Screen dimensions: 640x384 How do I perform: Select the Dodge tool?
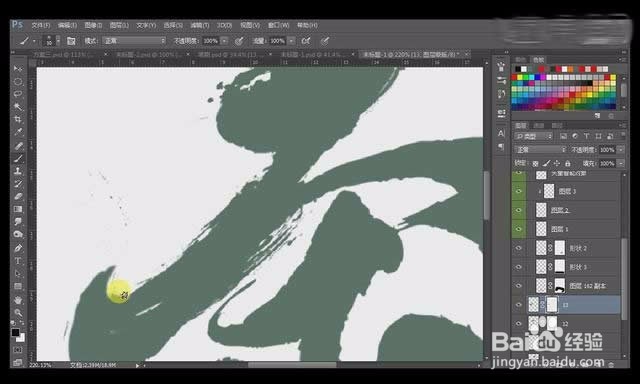18,234
